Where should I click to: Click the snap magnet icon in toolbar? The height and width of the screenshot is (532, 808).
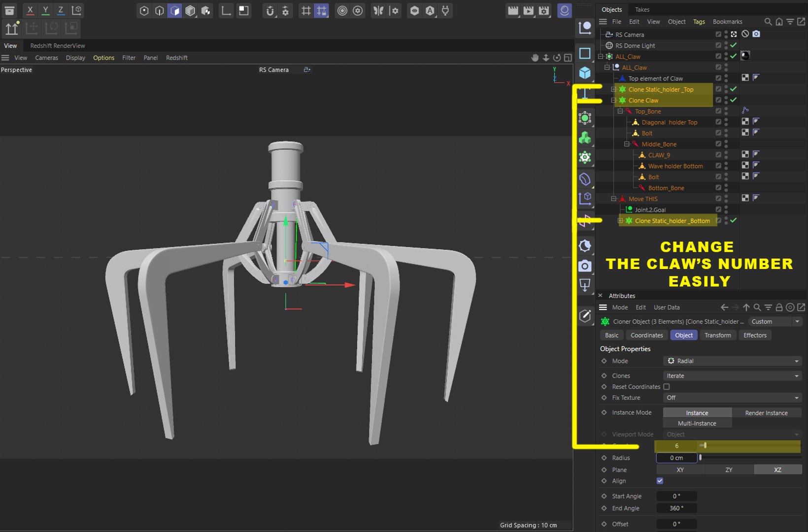[269, 10]
